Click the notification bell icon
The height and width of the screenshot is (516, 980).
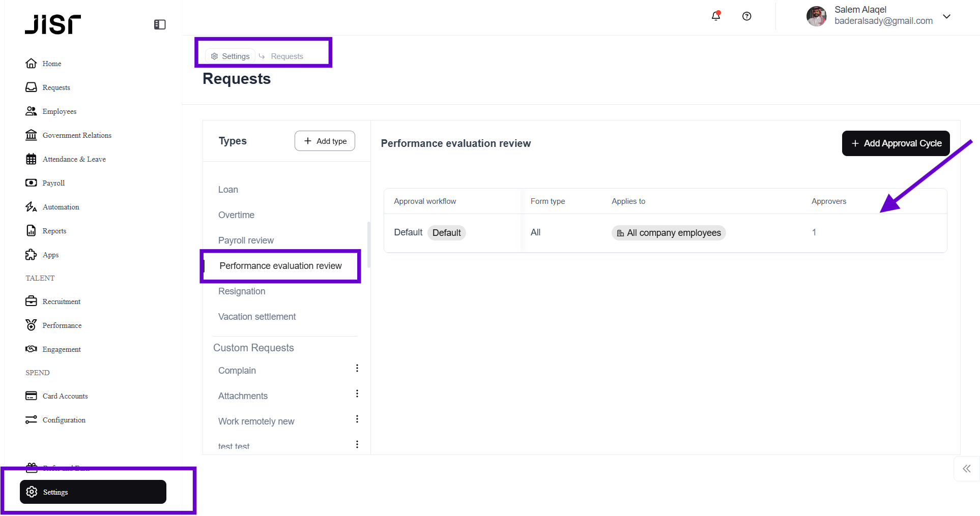point(715,16)
